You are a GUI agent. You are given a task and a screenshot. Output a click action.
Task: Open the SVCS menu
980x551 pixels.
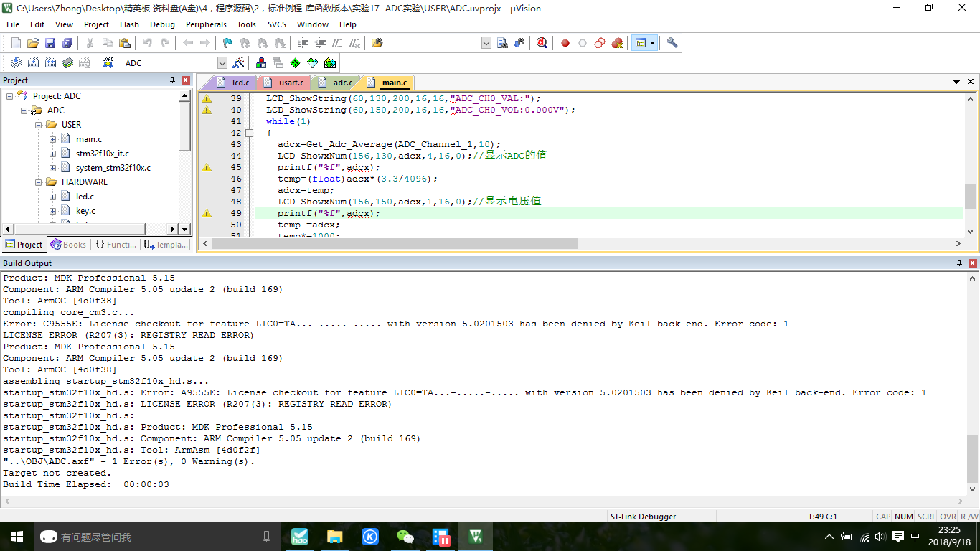[x=276, y=24]
